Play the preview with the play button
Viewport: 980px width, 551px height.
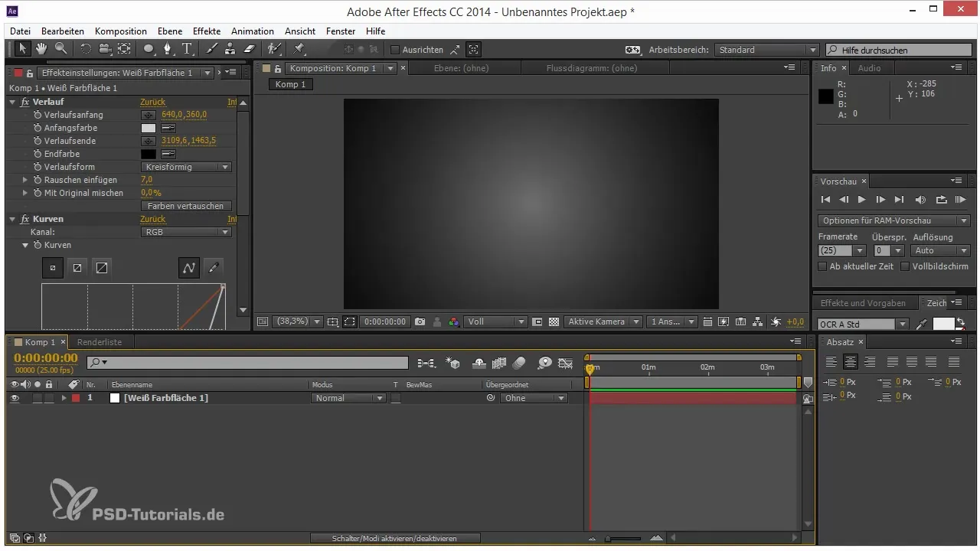pyautogui.click(x=862, y=200)
